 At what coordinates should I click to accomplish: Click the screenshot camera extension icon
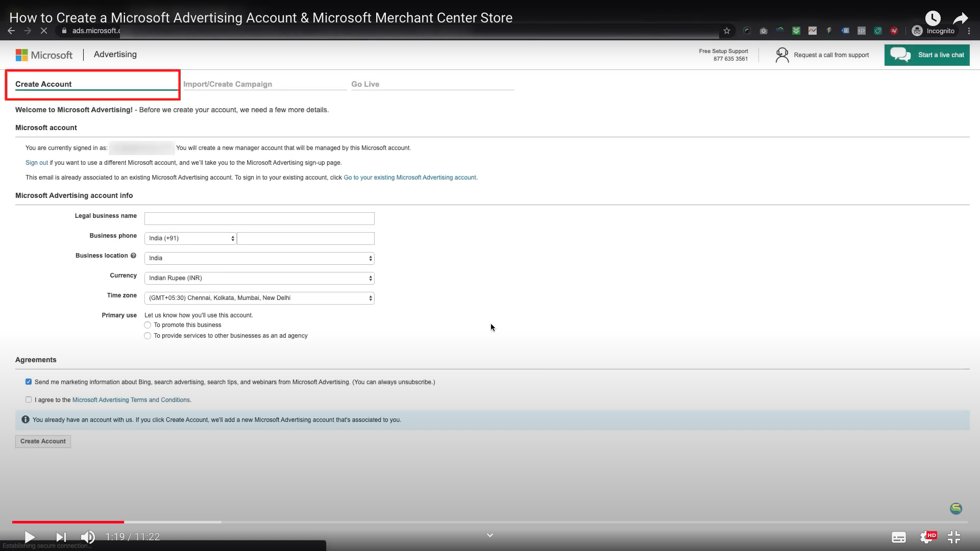764,31
